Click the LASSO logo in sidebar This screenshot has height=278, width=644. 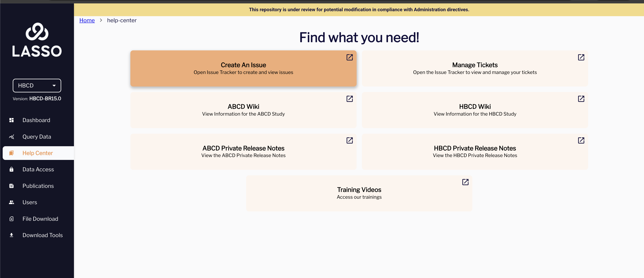(x=37, y=40)
